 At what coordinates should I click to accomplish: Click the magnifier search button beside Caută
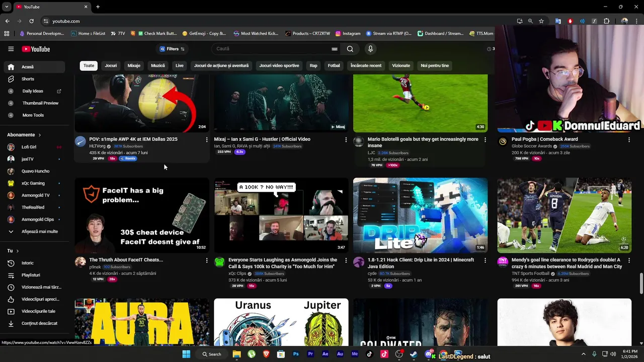click(350, 49)
